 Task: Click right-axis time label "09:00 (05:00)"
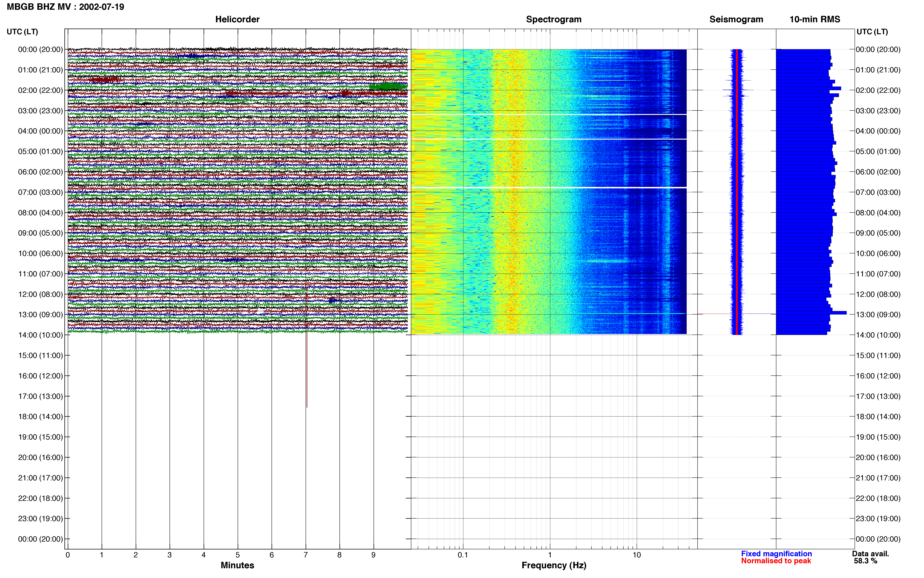click(878, 233)
